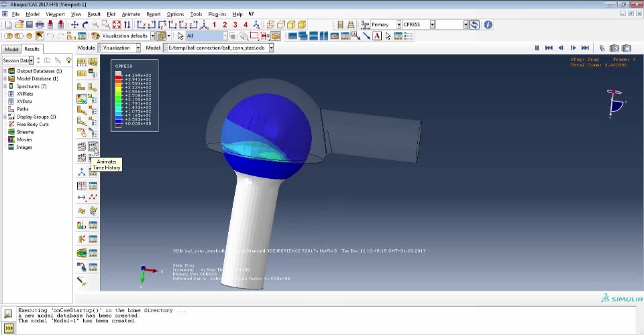Jump to last animation frame
This screenshot has width=644, height=335.
(x=585, y=48)
